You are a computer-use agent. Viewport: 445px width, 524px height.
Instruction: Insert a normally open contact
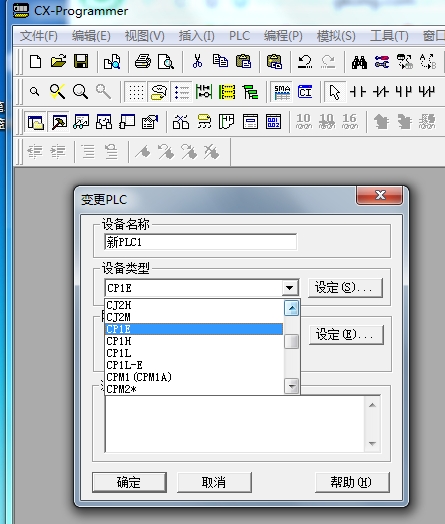pyautogui.click(x=357, y=92)
